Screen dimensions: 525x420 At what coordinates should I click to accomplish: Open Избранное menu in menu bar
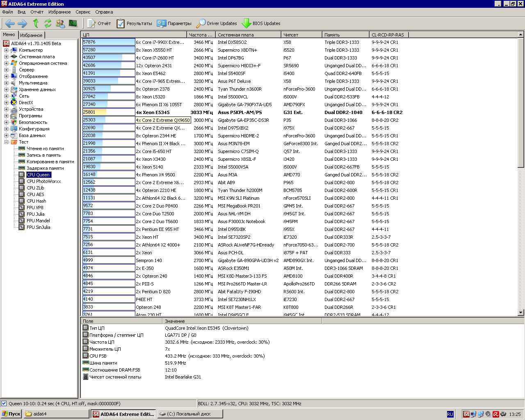pos(59,12)
